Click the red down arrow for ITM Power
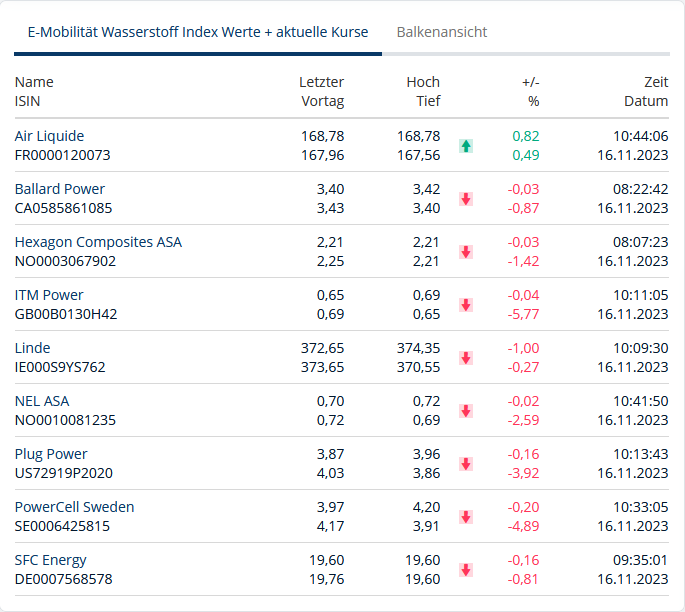 pyautogui.click(x=466, y=305)
